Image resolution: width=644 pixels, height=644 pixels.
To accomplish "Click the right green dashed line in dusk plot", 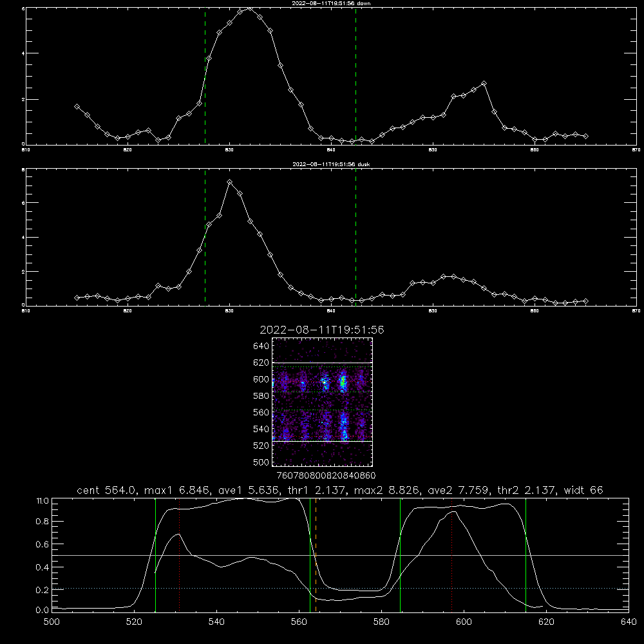I will [355, 237].
